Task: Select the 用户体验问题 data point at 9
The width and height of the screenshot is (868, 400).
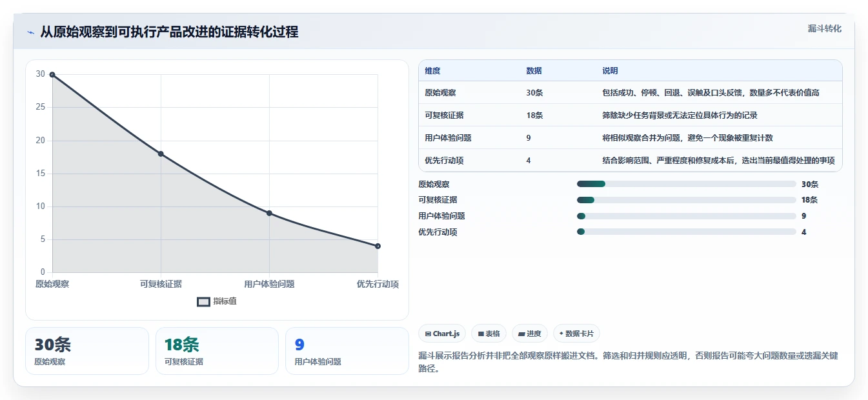Action: (269, 213)
